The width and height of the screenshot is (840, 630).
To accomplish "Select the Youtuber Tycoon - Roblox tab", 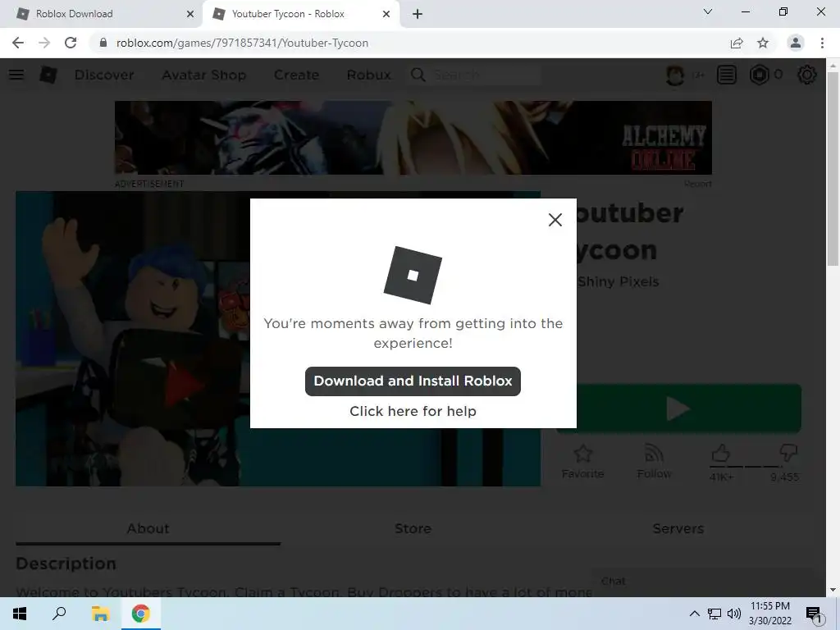I will pos(300,14).
